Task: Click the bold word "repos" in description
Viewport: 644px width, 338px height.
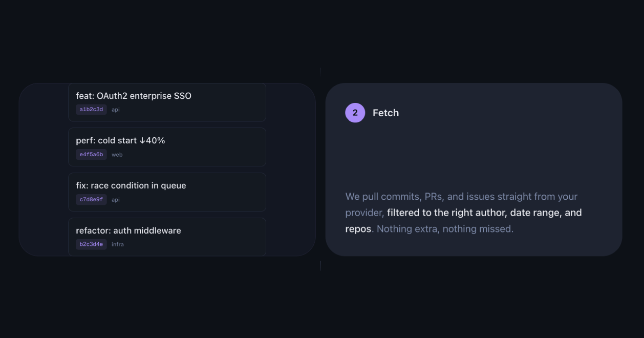Action: (x=358, y=229)
